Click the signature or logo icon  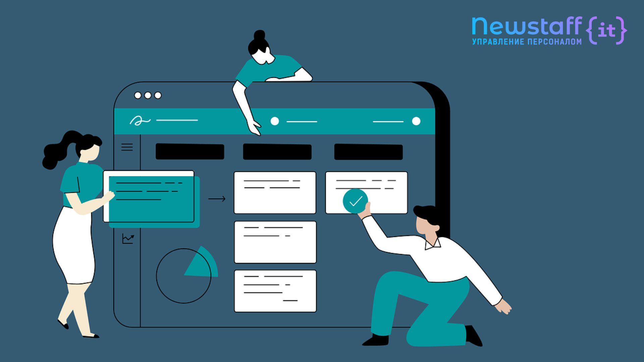[x=136, y=121]
